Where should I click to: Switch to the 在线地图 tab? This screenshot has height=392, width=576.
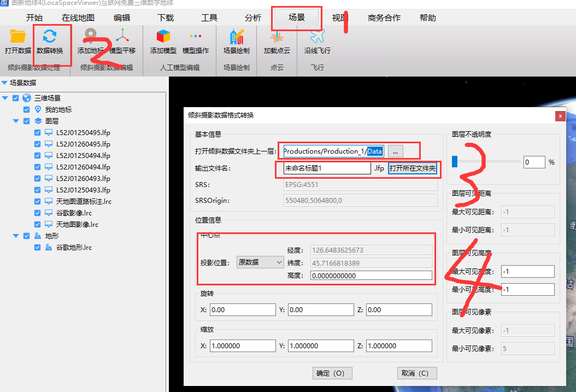pos(78,17)
